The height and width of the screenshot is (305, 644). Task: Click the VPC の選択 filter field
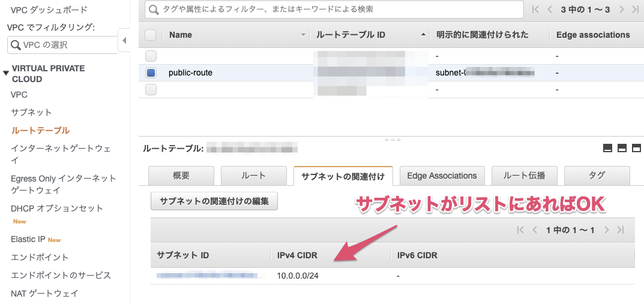pos(62,45)
